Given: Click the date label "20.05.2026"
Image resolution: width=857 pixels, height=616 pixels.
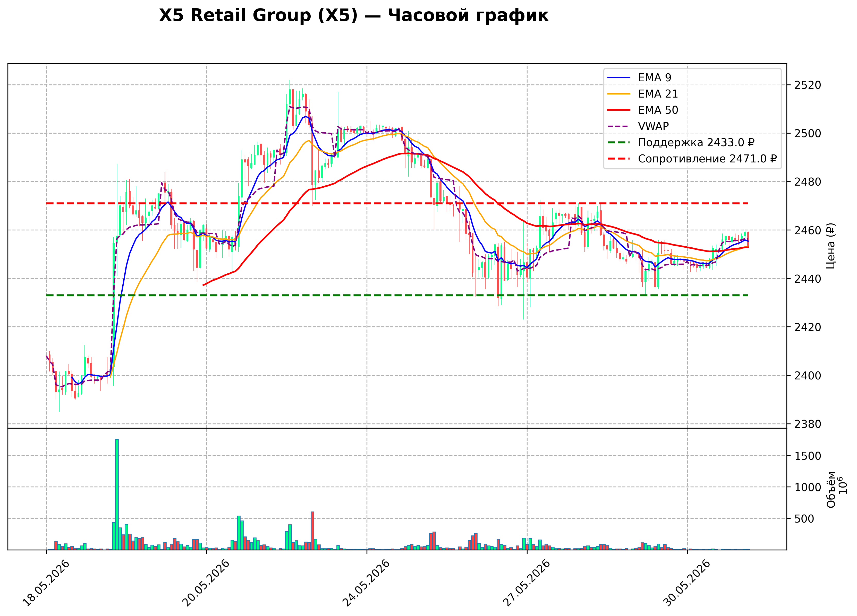Looking at the screenshot, I should [x=206, y=583].
